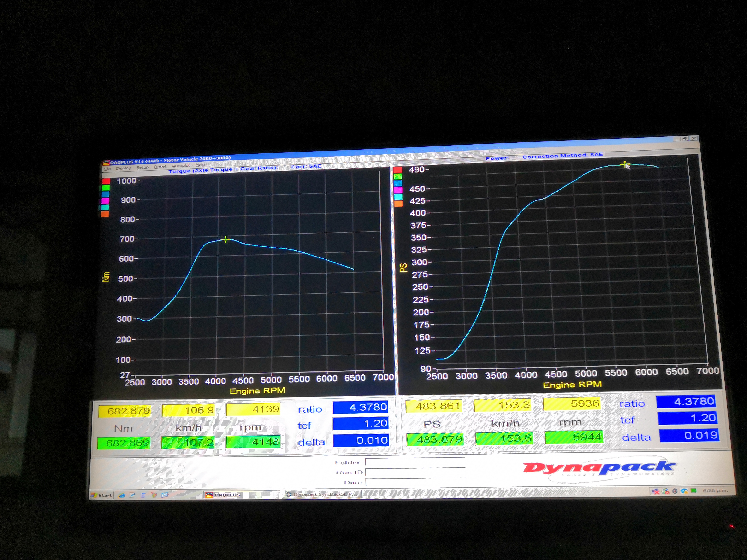Click torque peak crosshair marker on curve
This screenshot has width=747, height=560.
226,240
